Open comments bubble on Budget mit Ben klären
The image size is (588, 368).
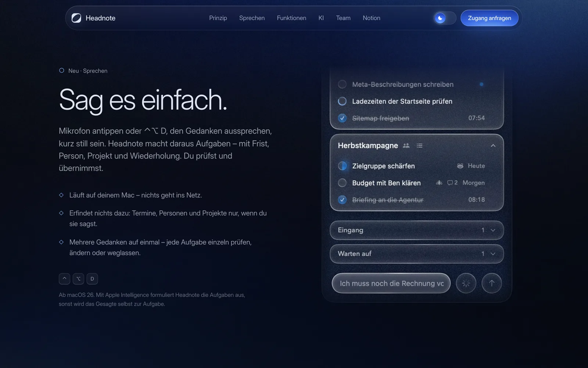(452, 183)
